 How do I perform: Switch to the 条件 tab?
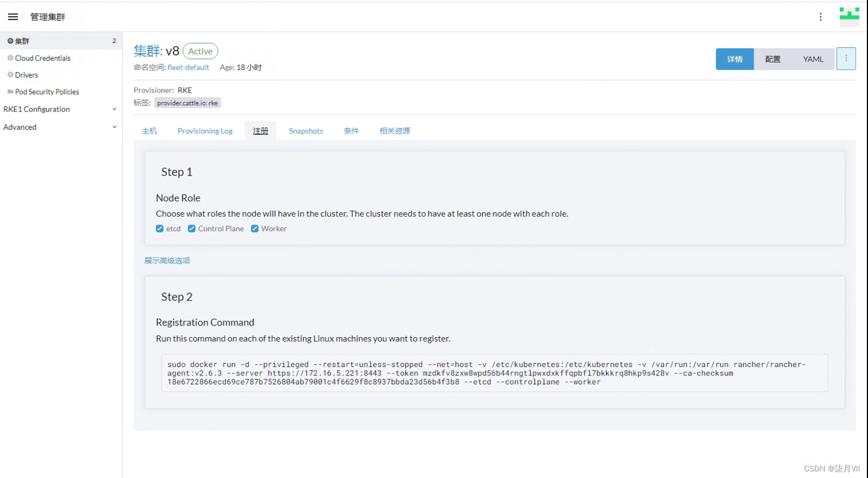(351, 131)
